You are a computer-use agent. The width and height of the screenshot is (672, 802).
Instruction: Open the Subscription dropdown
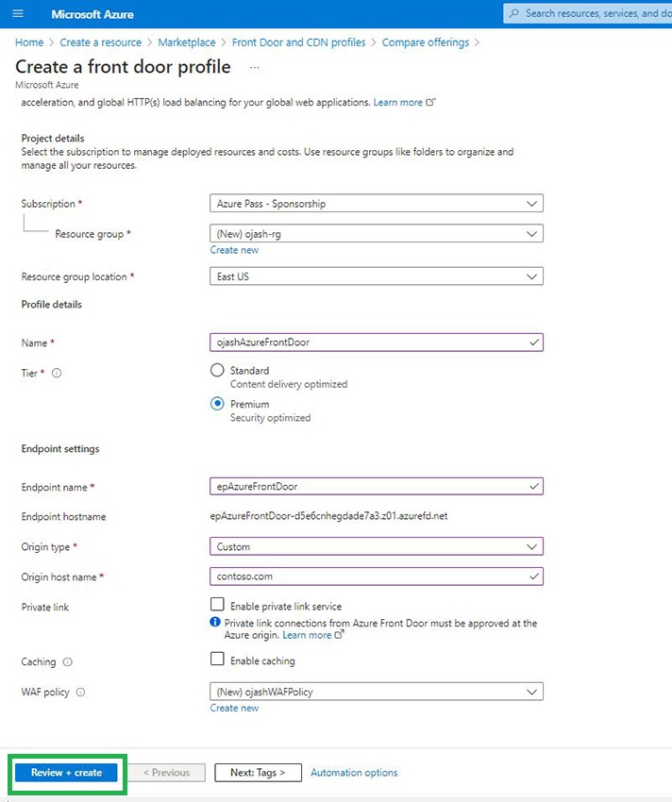click(376, 203)
